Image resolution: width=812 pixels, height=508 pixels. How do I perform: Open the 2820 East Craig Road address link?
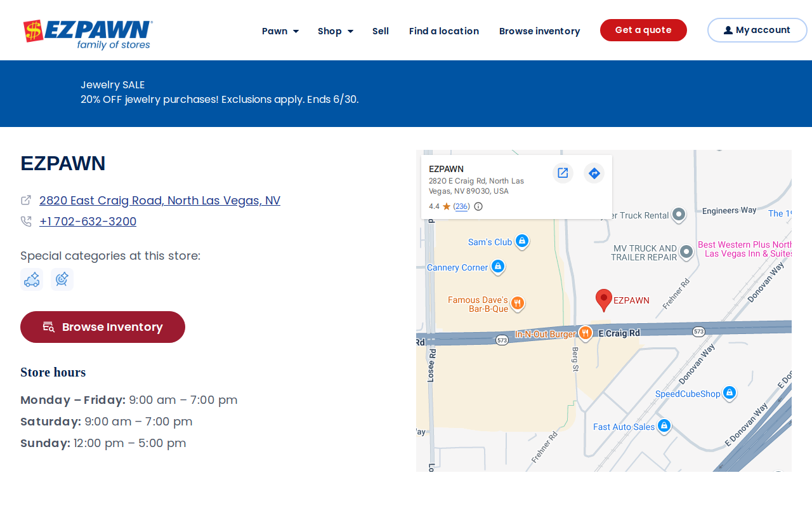tap(160, 201)
